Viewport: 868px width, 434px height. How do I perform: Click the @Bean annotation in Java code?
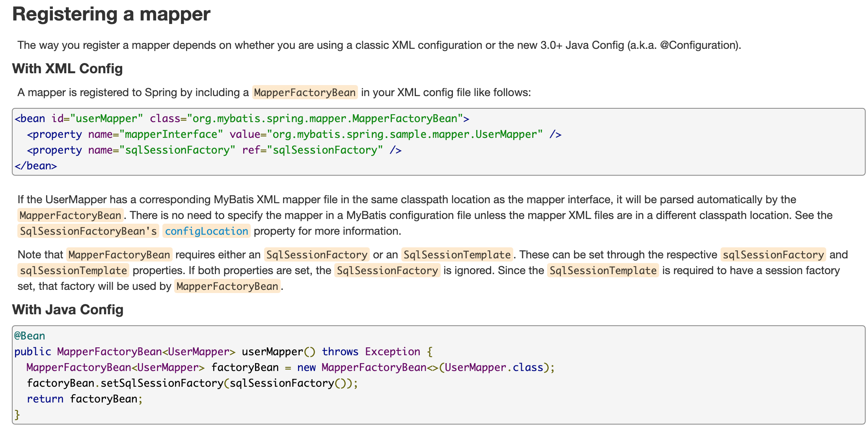(30, 336)
